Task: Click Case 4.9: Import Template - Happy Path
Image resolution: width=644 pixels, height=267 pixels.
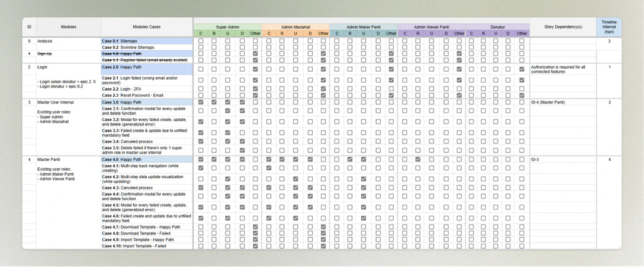Action: [x=147, y=239]
